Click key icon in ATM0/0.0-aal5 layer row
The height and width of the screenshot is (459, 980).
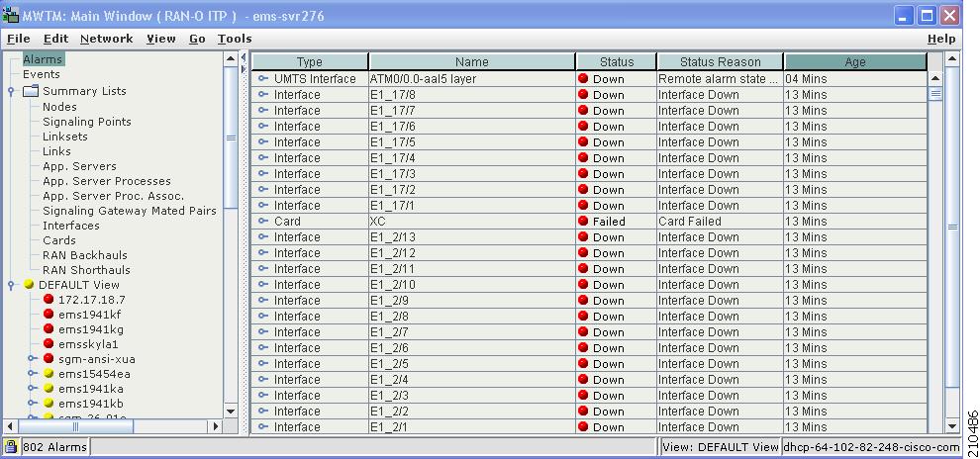[263, 79]
